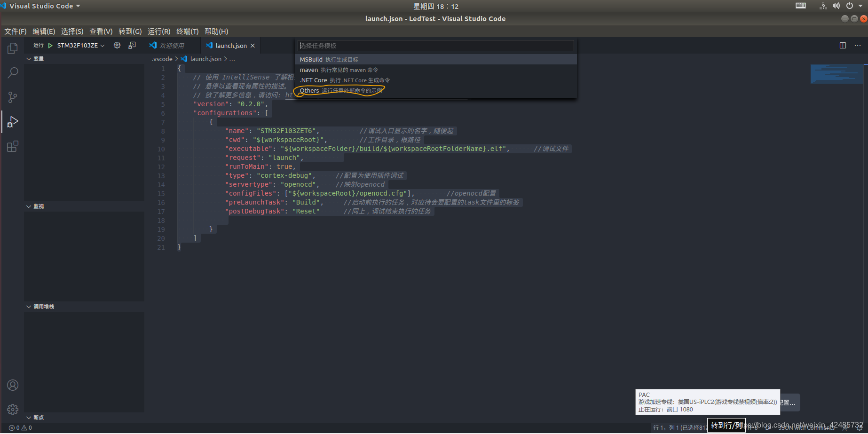Open the Accounts icon in activity bar

click(x=13, y=385)
